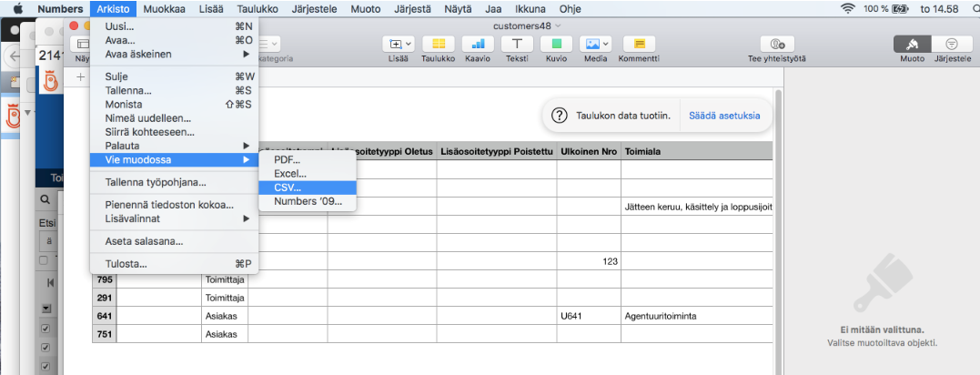This screenshot has width=980, height=375.
Task: Click the Taulukko table icon in toolbar
Action: [439, 44]
